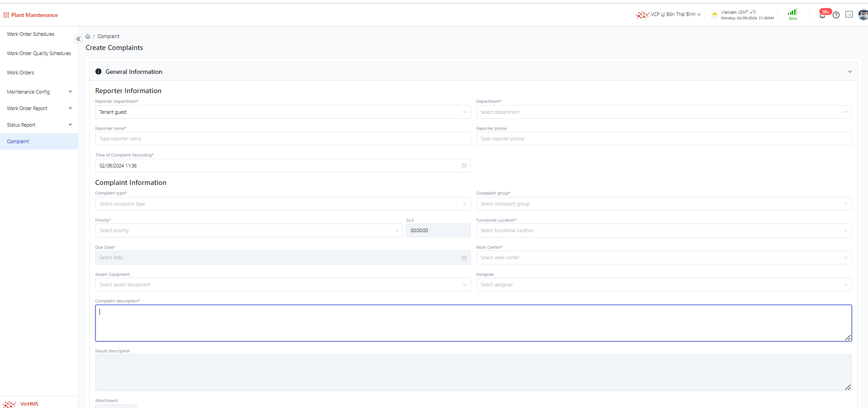The width and height of the screenshot is (868, 408).
Task: Click the Attachment label
Action: [106, 401]
